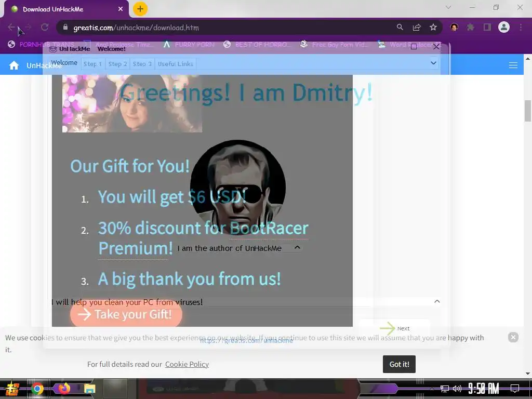The image size is (532, 399).
Task: Follow the BootRacer Premium link
Action: point(203,238)
